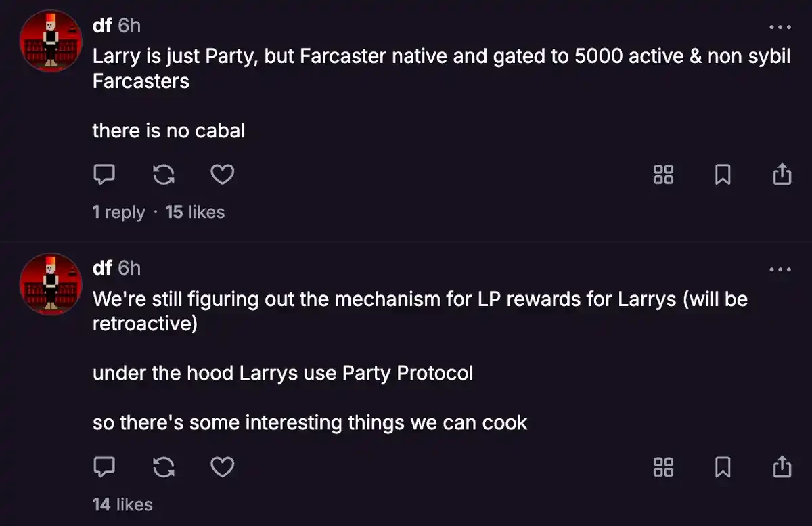
Task: Recast the LP rewards for Larrys post
Action: tap(163, 467)
